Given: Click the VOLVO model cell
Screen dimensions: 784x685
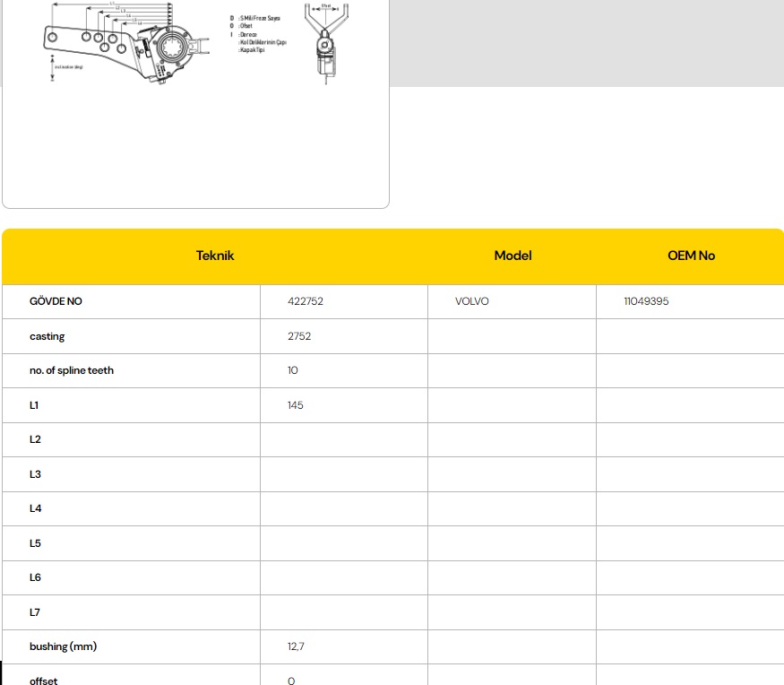Looking at the screenshot, I should coord(472,301).
